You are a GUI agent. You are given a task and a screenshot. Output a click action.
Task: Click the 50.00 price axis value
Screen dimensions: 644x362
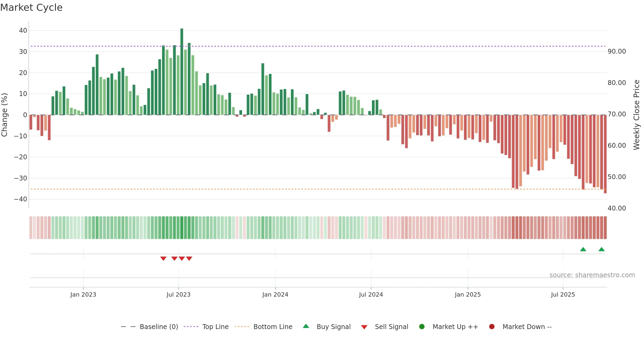(617, 177)
